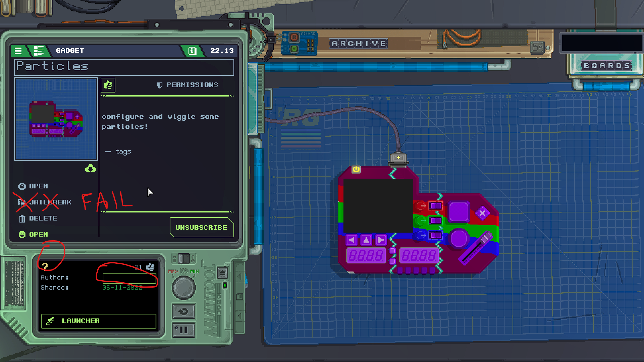
Task: Click the hamburger menu icon in header
Action: pyautogui.click(x=18, y=51)
